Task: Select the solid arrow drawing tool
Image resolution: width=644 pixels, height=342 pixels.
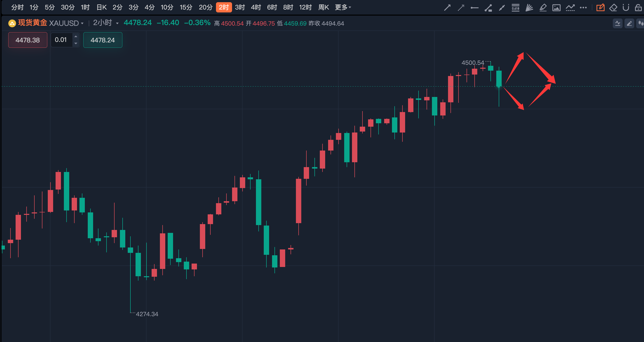Action: pyautogui.click(x=447, y=8)
